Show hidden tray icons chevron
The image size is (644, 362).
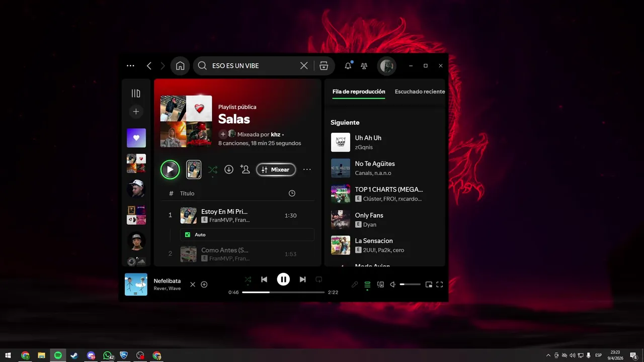[x=548, y=355]
